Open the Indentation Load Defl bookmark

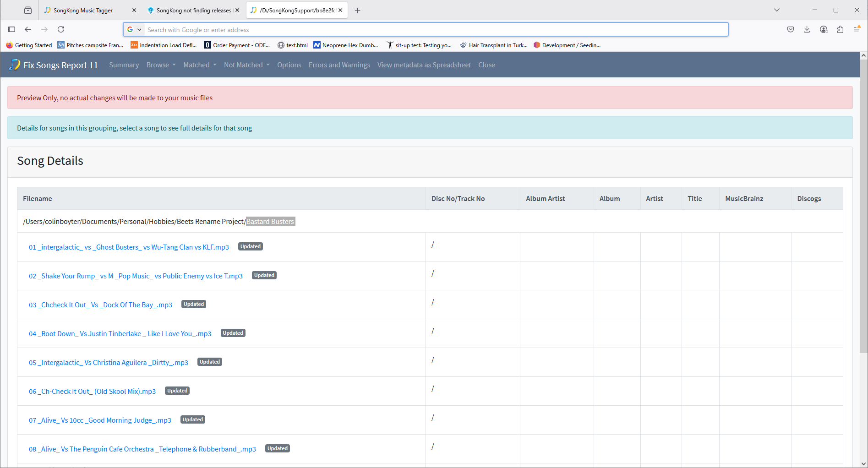(164, 45)
